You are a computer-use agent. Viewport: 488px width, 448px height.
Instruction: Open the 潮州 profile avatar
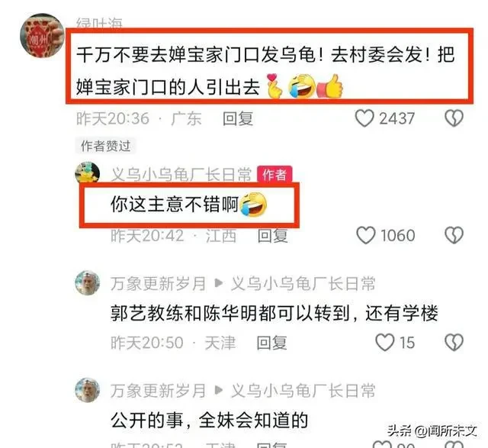pyautogui.click(x=42, y=36)
